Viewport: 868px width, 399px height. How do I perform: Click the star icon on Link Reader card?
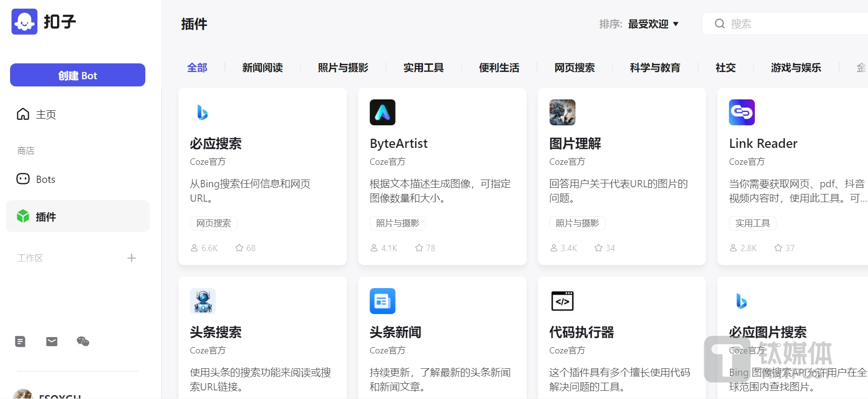(x=778, y=248)
